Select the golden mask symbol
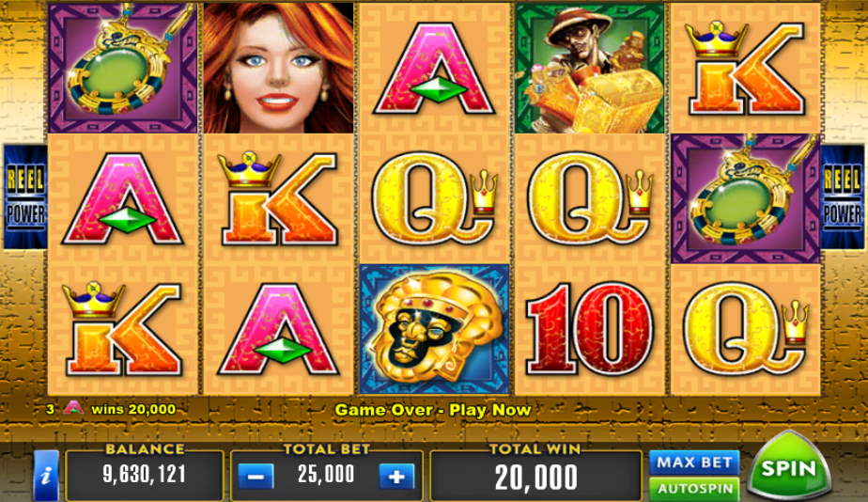 click(434, 329)
